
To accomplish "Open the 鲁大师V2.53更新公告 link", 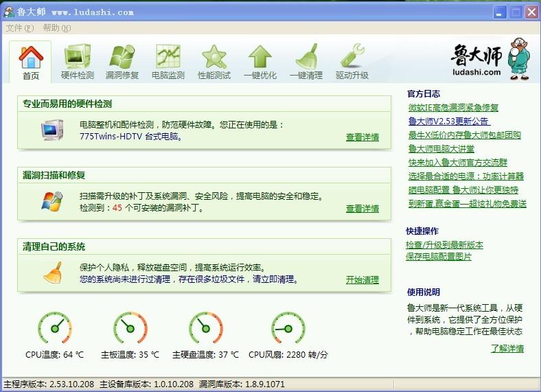I will pyautogui.click(x=448, y=122).
